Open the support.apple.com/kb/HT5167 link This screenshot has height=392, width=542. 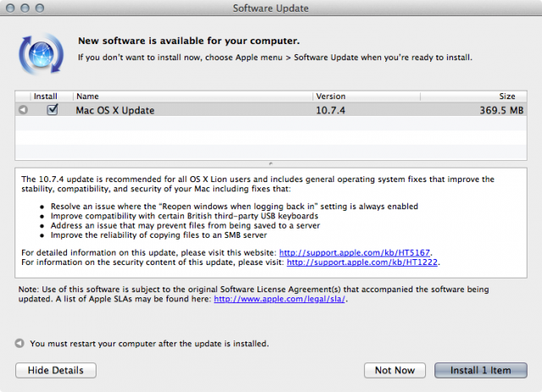(354, 252)
